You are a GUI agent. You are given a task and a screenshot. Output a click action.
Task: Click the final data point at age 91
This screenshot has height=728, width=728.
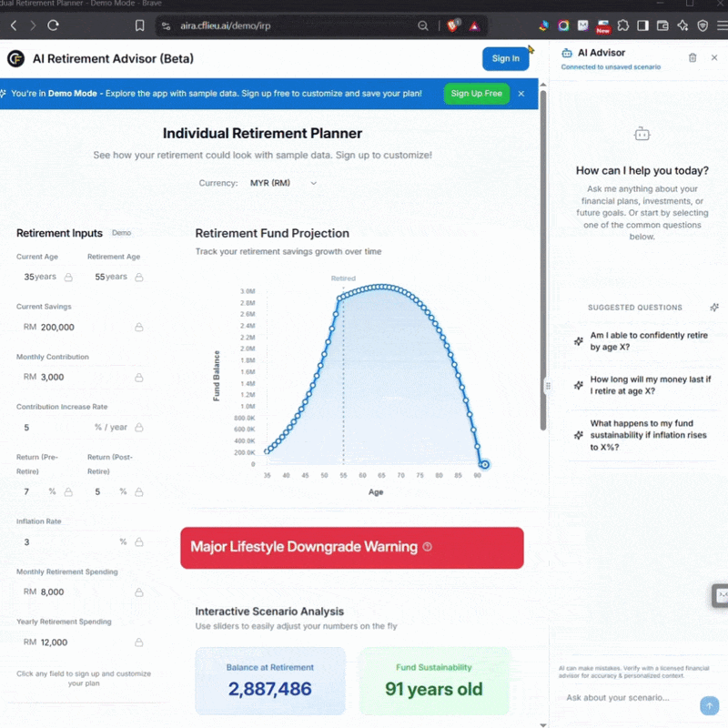(x=485, y=464)
